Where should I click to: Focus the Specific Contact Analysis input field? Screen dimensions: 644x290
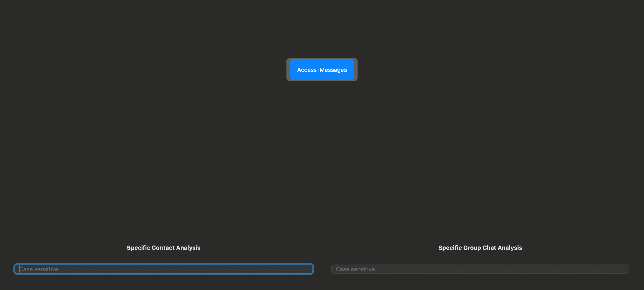(163, 269)
